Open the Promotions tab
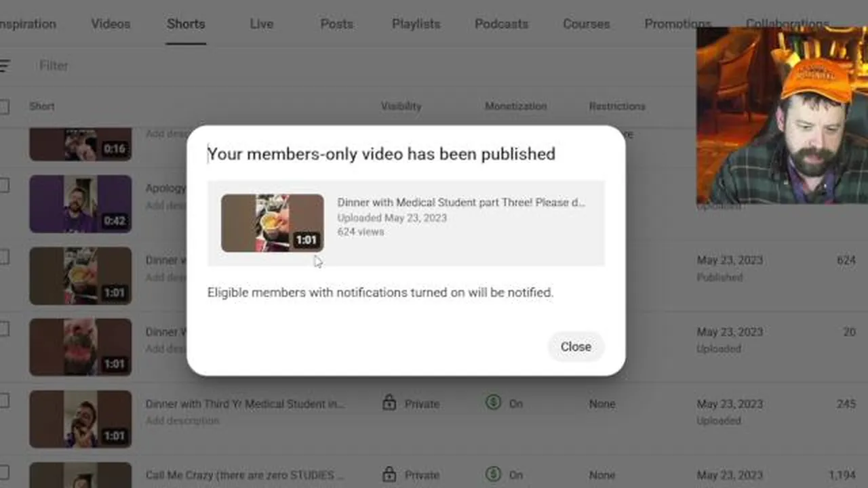 (677, 24)
